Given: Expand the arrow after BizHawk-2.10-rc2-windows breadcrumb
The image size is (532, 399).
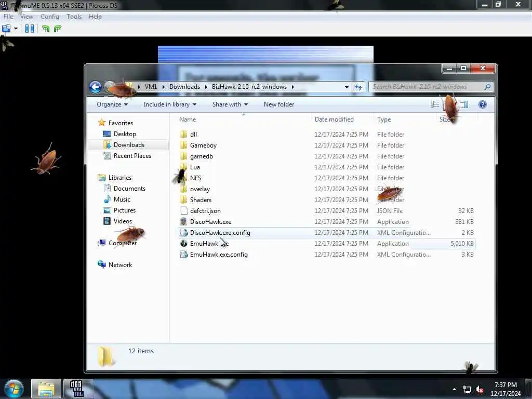Looking at the screenshot, I should click(293, 87).
